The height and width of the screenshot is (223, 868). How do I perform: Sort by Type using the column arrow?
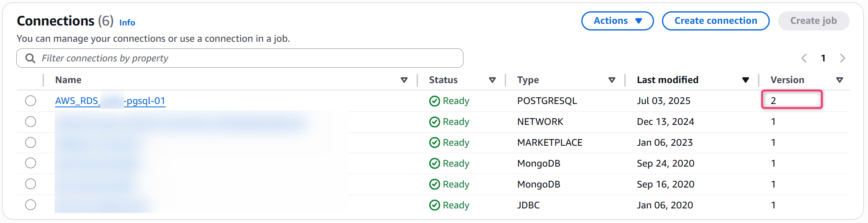pos(612,80)
